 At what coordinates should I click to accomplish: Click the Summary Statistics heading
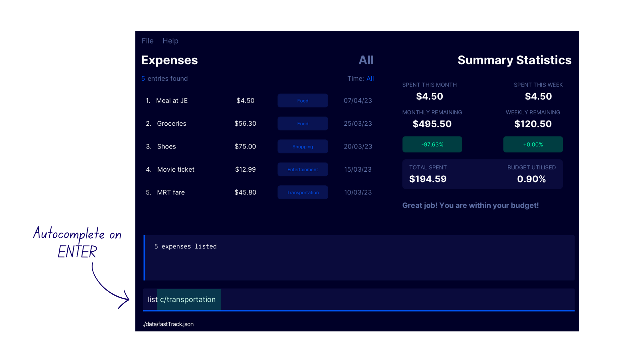click(515, 60)
